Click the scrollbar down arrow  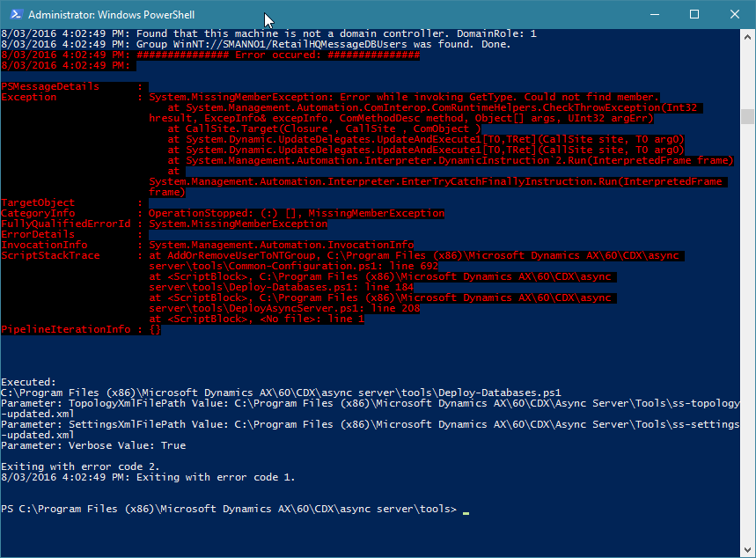[748, 550]
